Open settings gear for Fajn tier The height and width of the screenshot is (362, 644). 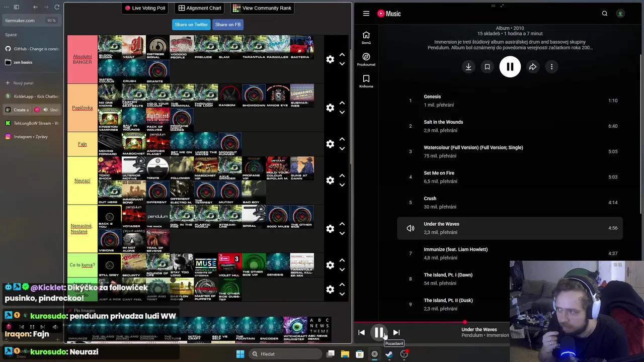(330, 144)
